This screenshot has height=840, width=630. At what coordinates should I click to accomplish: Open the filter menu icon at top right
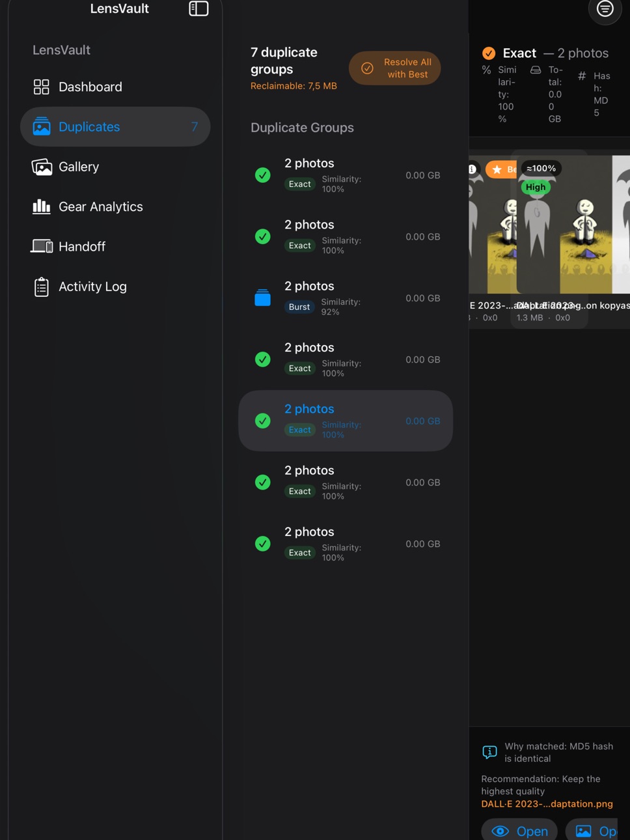605,9
